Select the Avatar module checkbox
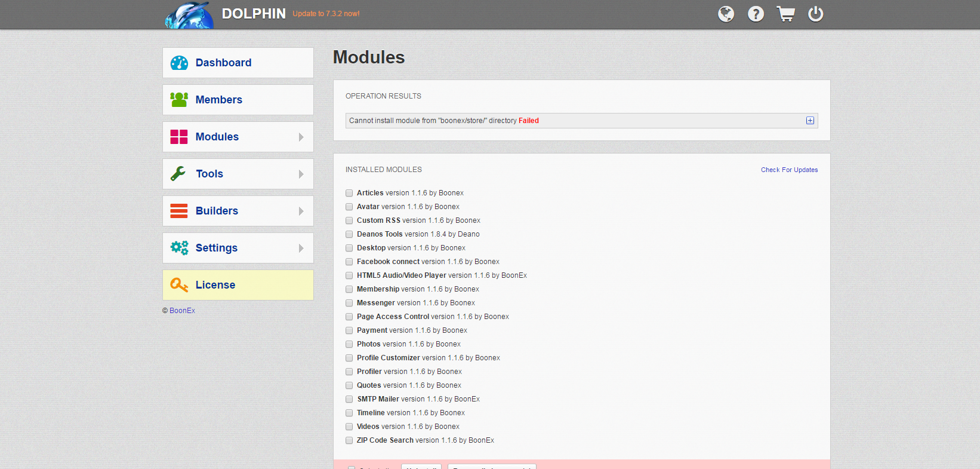 tap(349, 207)
